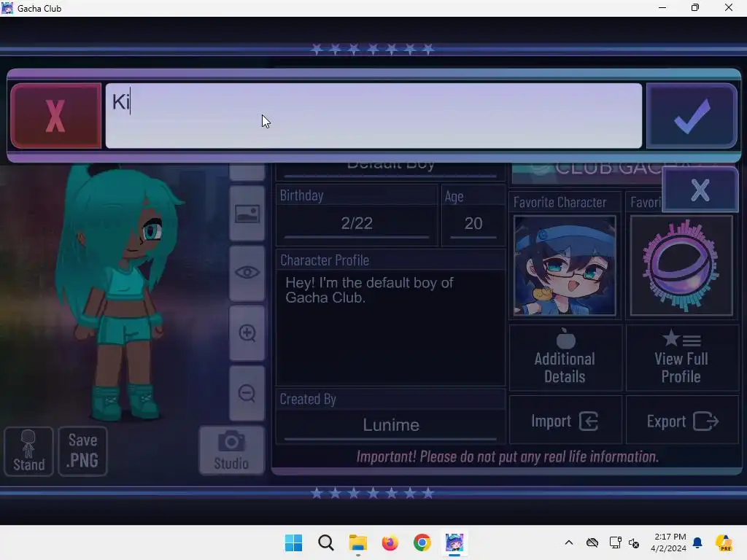Open the network status tray icon
This screenshot has height=560, width=747.
[615, 542]
